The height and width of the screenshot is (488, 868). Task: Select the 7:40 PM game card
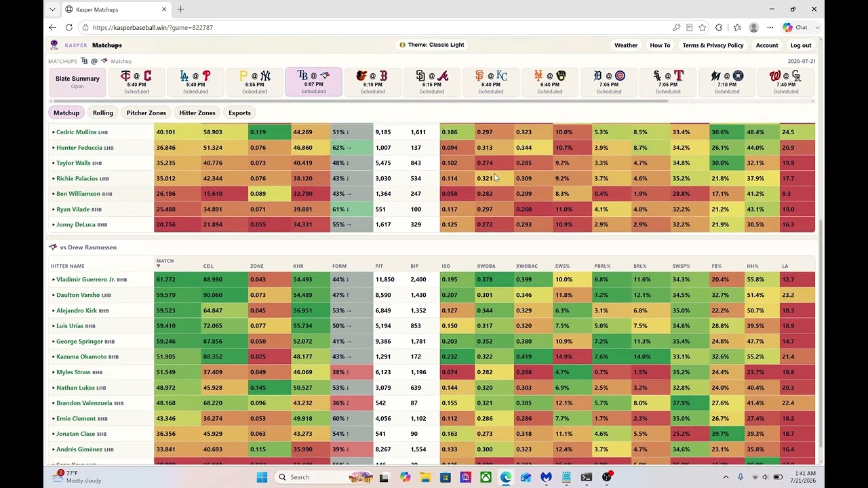pos(786,82)
